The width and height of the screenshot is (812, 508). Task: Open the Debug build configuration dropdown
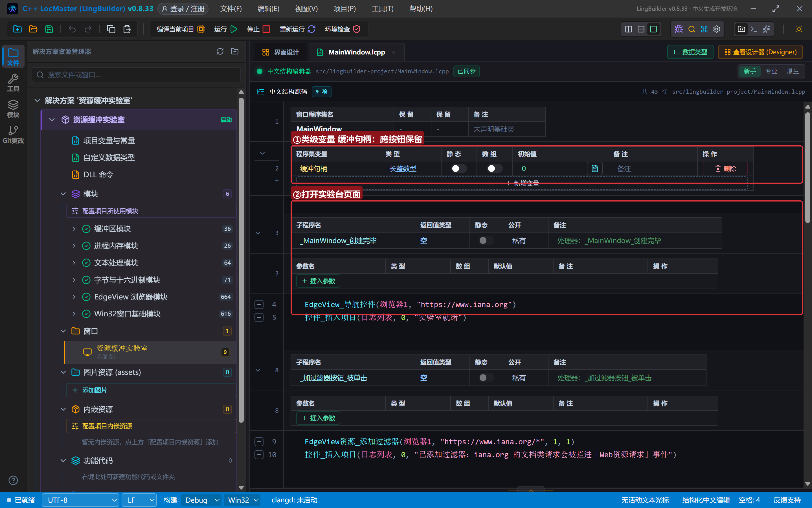(201, 500)
